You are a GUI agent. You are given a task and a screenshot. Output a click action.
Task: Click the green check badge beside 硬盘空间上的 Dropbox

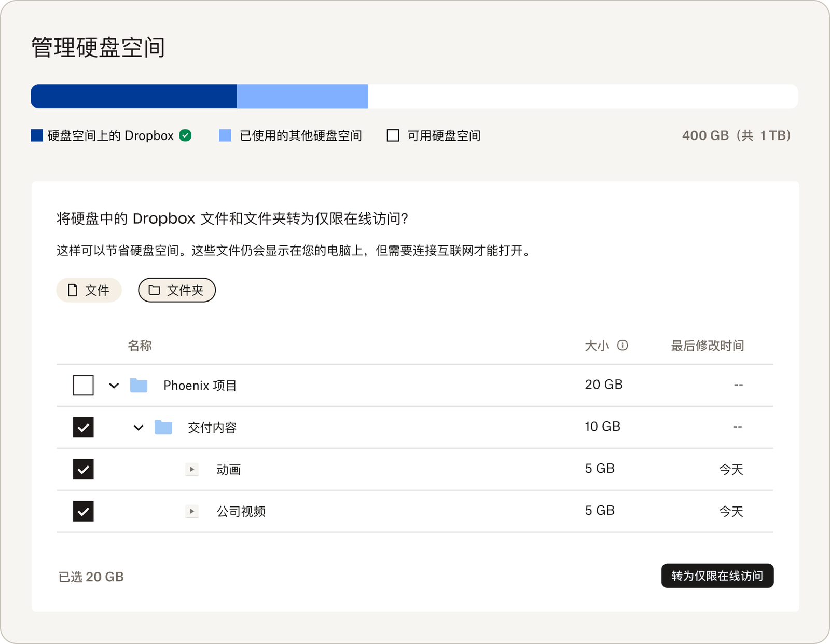click(185, 135)
